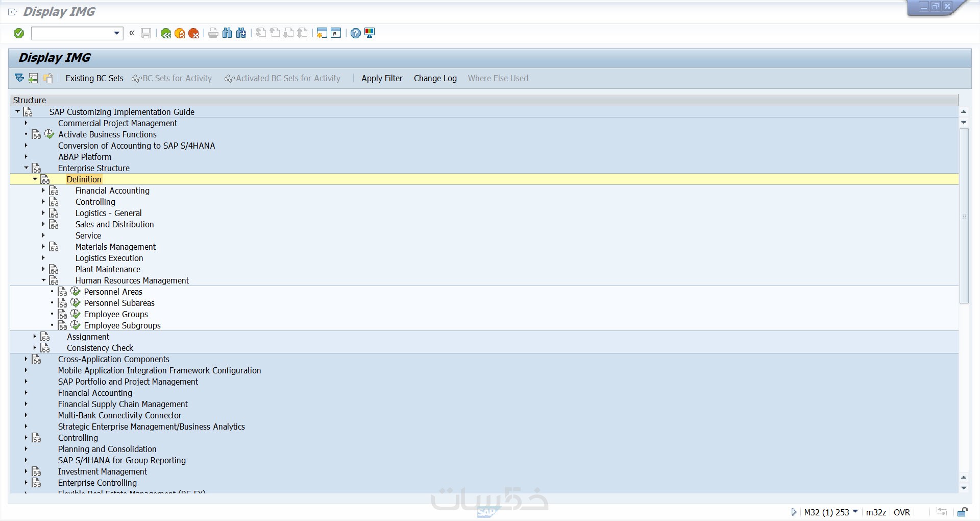Select SAP S/4HANA for Group Reporting row
980x521 pixels.
122,460
